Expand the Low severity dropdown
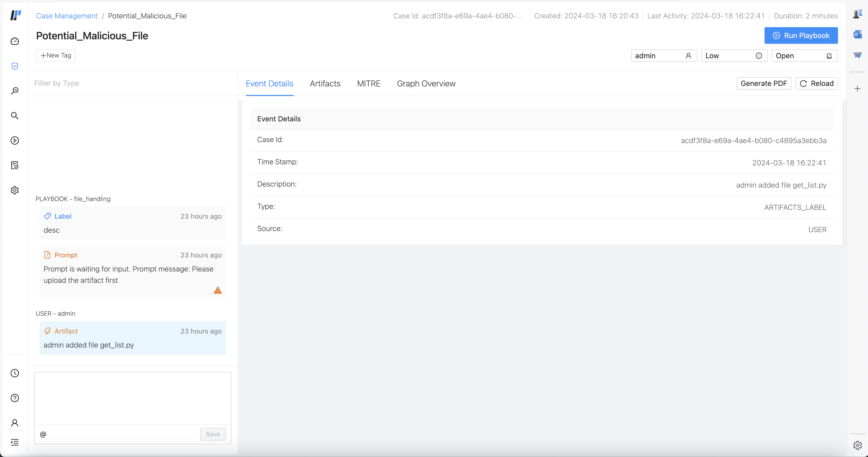The image size is (868, 457). tap(734, 56)
